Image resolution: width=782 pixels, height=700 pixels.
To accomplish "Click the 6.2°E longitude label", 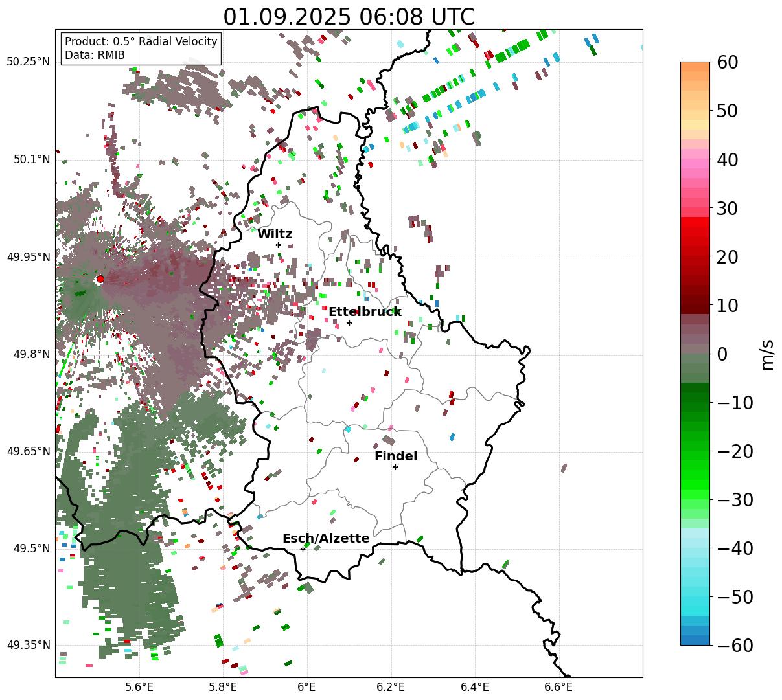I will (x=391, y=687).
